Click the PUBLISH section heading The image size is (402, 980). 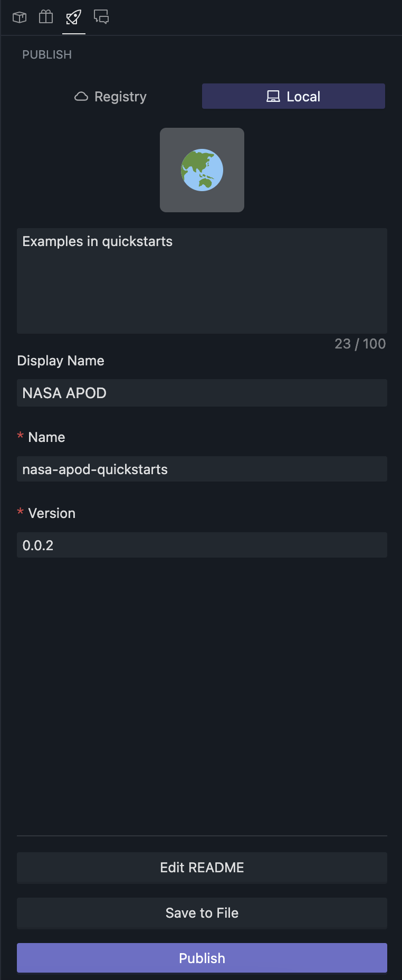coord(47,55)
